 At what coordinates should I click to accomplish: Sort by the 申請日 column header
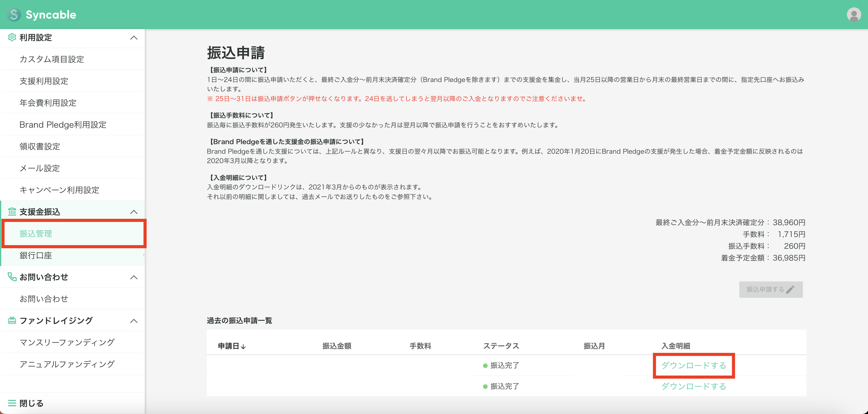tap(232, 346)
